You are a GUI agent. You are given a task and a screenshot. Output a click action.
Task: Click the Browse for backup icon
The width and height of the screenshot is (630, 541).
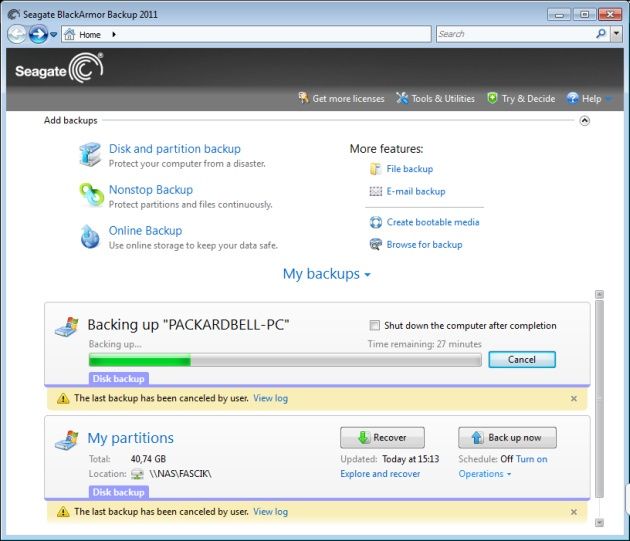pos(376,244)
